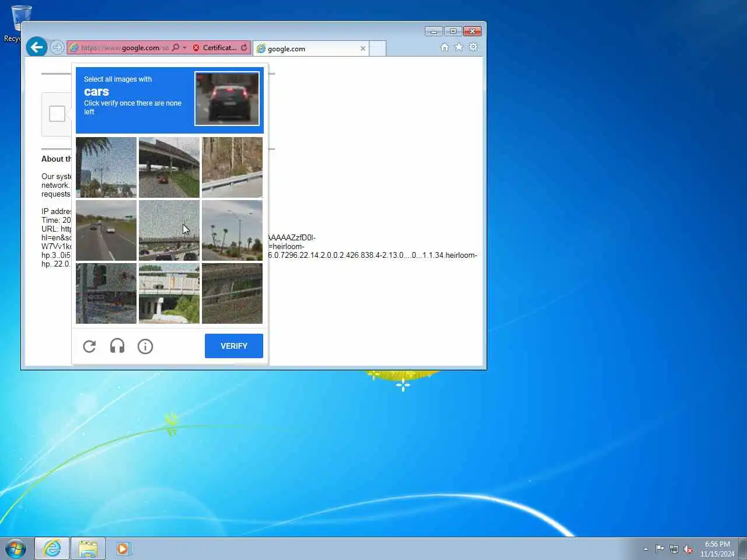
Task: Select the guardrail and dry trees tile
Action: tap(232, 167)
